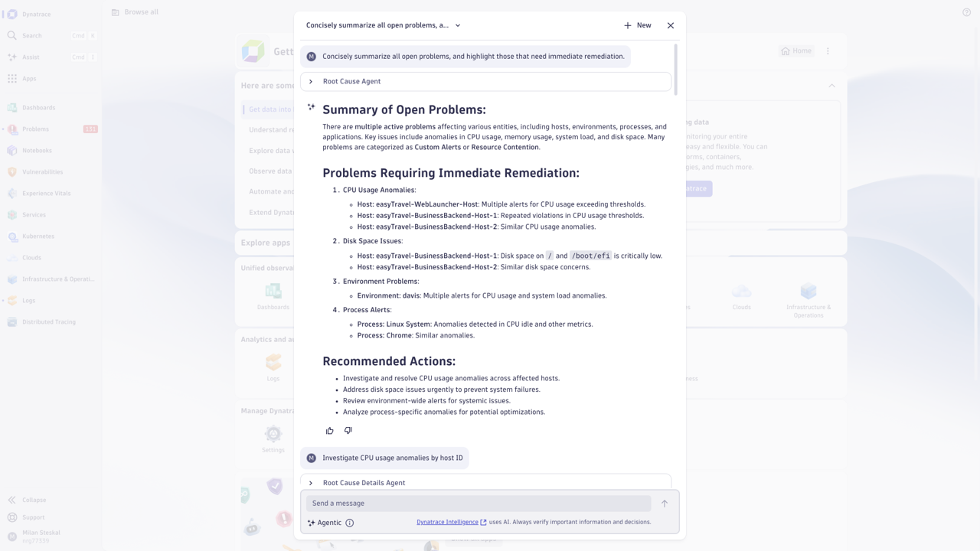
Task: Select Notebooks in the sidebar menu
Action: coord(37,151)
